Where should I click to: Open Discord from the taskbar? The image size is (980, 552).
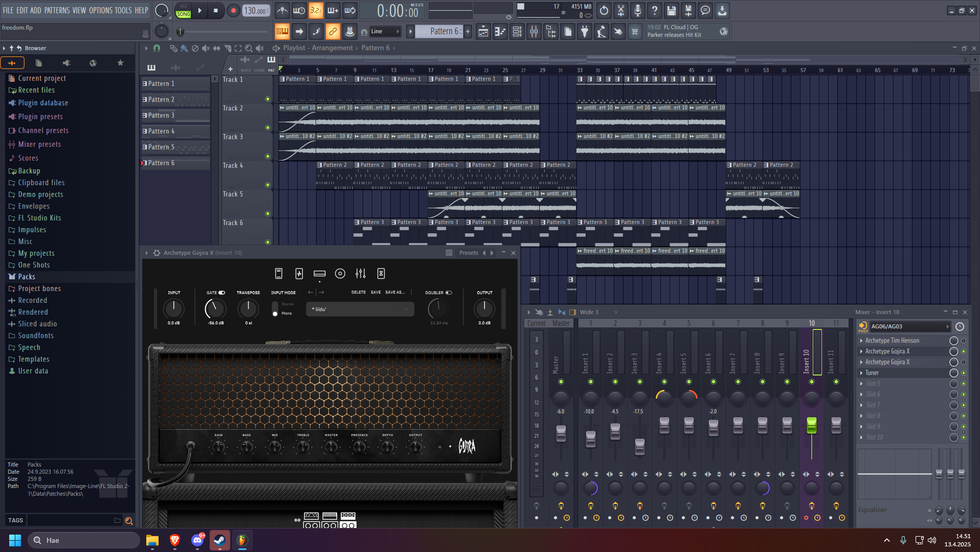(x=197, y=540)
